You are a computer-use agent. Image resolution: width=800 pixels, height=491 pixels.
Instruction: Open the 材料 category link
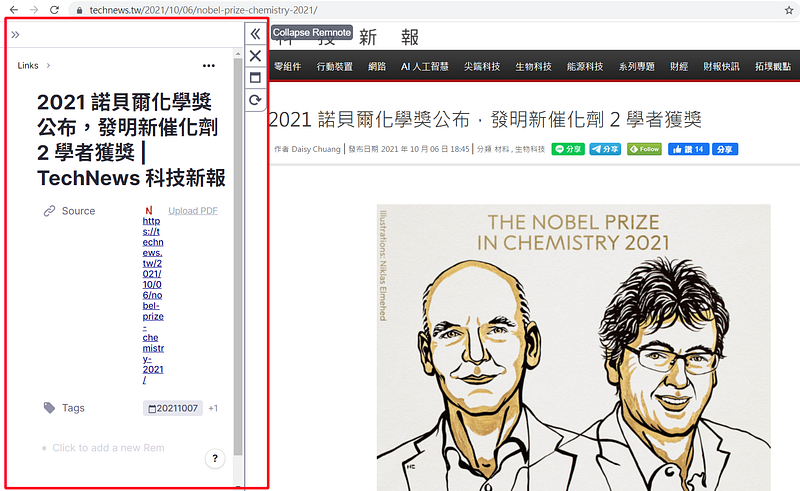click(502, 149)
